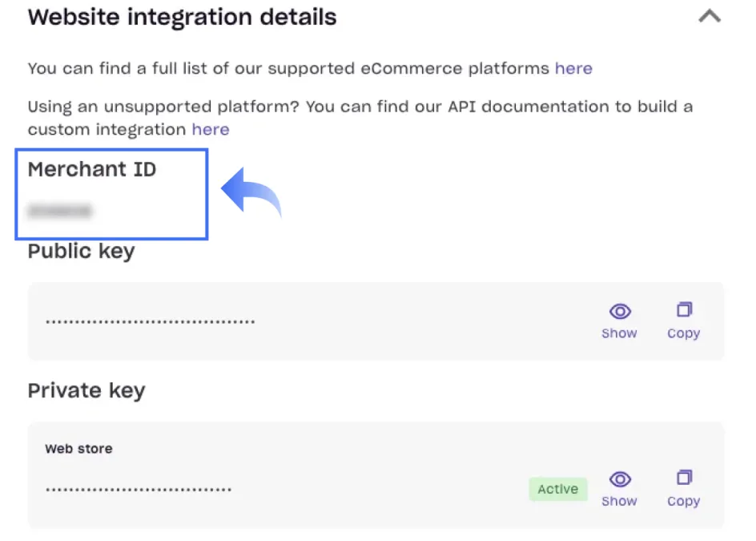This screenshot has width=756, height=541.
Task: Click the masked Web store private key value
Action: [x=139, y=489]
